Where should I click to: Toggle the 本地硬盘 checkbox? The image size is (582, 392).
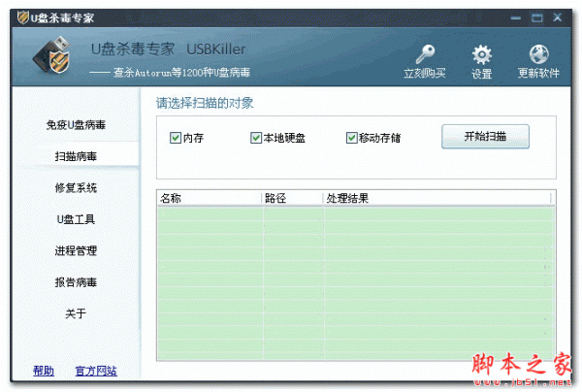tap(256, 138)
